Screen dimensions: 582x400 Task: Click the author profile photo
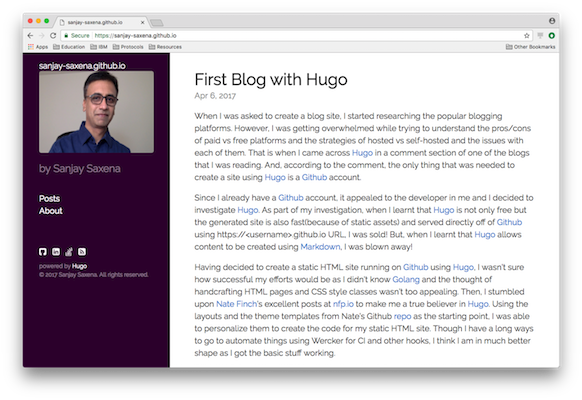(97, 112)
